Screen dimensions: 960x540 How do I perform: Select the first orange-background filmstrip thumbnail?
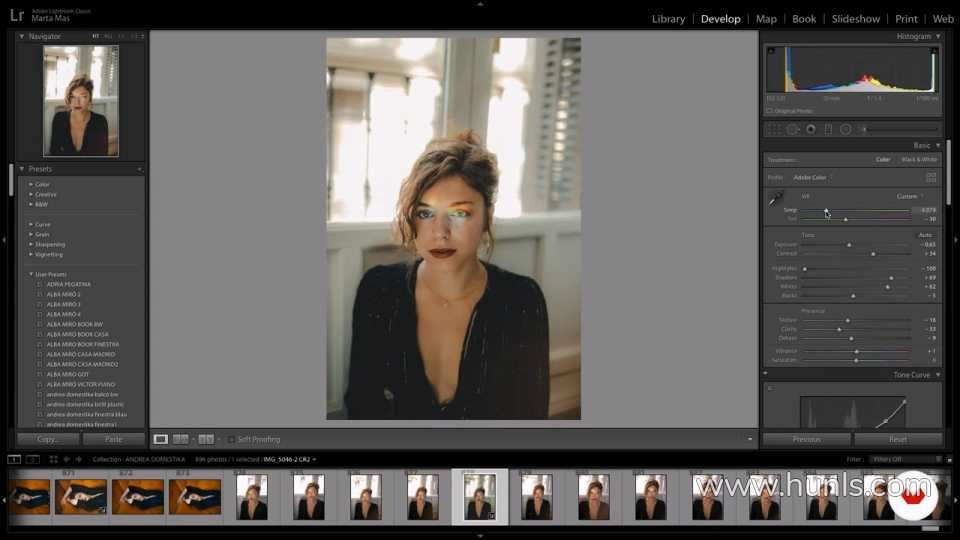[x=29, y=497]
